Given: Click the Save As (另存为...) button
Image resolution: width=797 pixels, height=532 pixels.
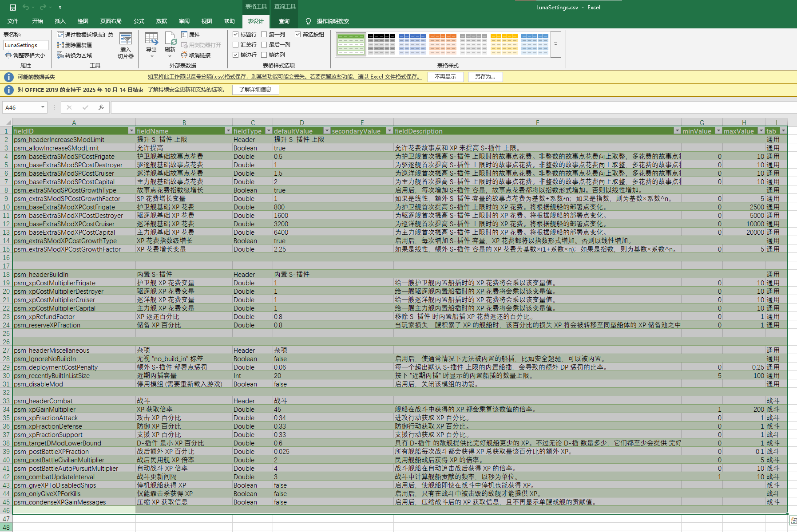Looking at the screenshot, I should pyautogui.click(x=485, y=77).
